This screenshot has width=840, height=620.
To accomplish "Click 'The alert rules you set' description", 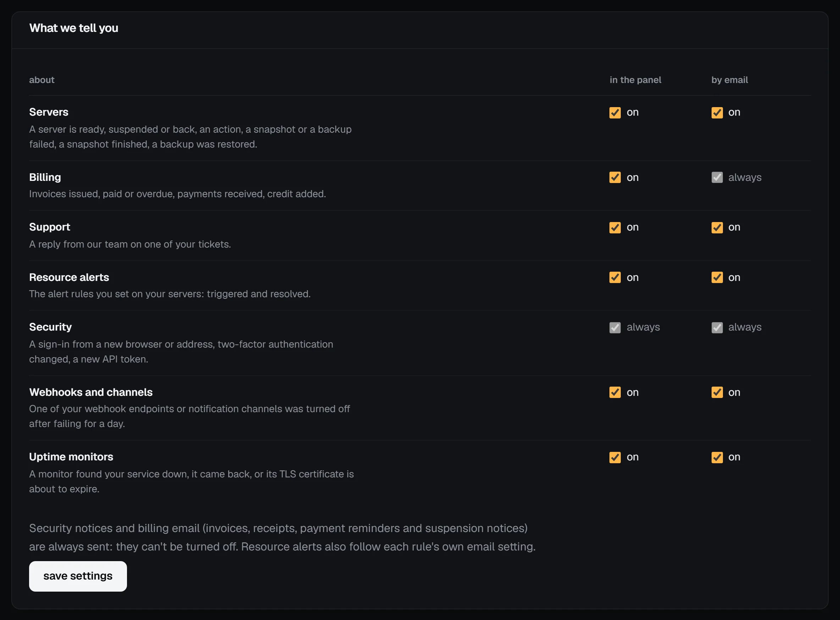I will [170, 294].
